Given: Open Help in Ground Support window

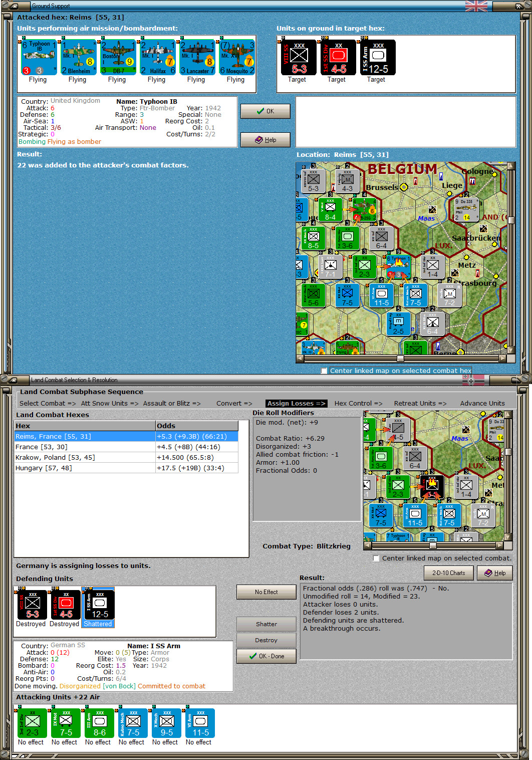Looking at the screenshot, I should pos(265,140).
